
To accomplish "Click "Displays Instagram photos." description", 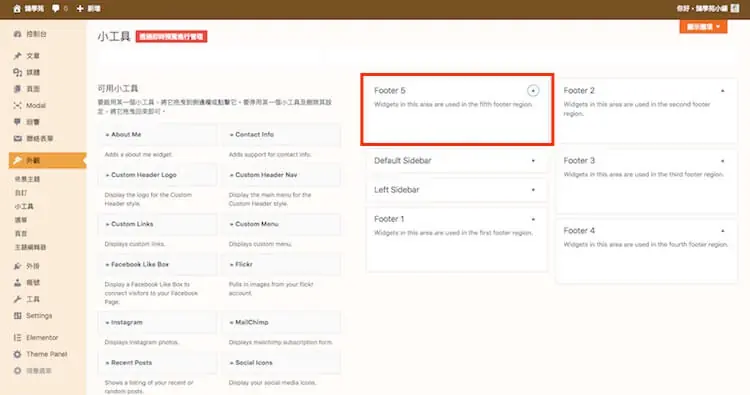I will pyautogui.click(x=142, y=342).
